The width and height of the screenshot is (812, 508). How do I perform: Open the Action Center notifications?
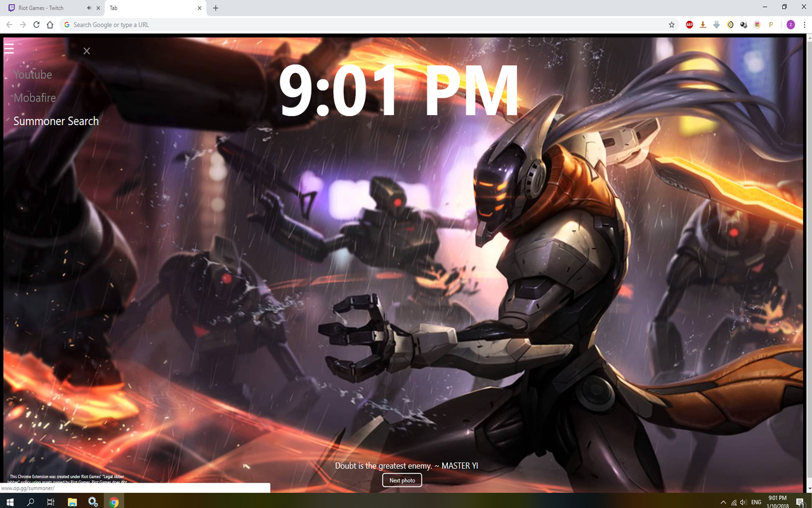tap(800, 502)
